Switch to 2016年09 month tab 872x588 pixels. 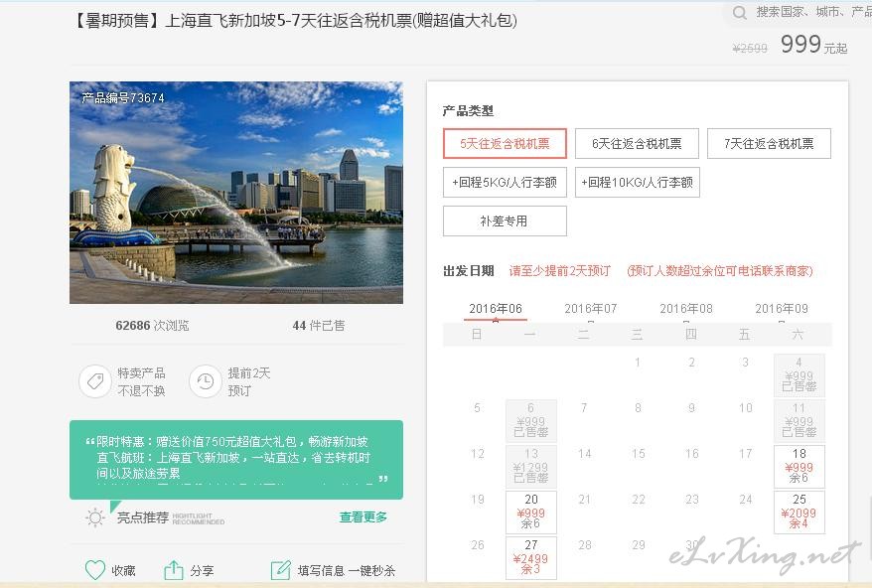pyautogui.click(x=782, y=309)
